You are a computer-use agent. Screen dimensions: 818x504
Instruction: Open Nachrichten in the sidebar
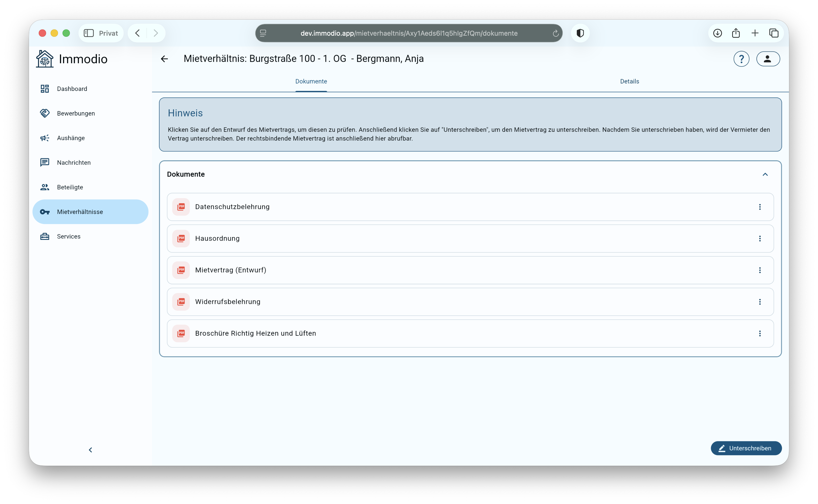(x=90, y=163)
